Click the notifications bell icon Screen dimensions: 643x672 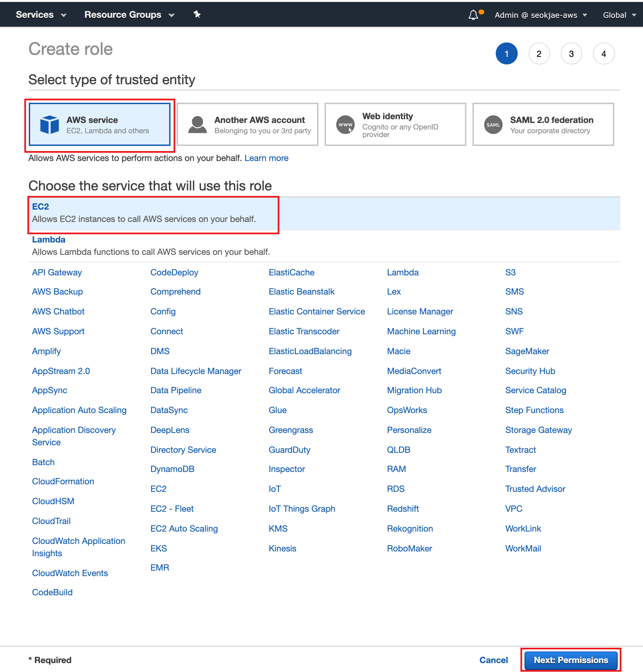coord(473,15)
